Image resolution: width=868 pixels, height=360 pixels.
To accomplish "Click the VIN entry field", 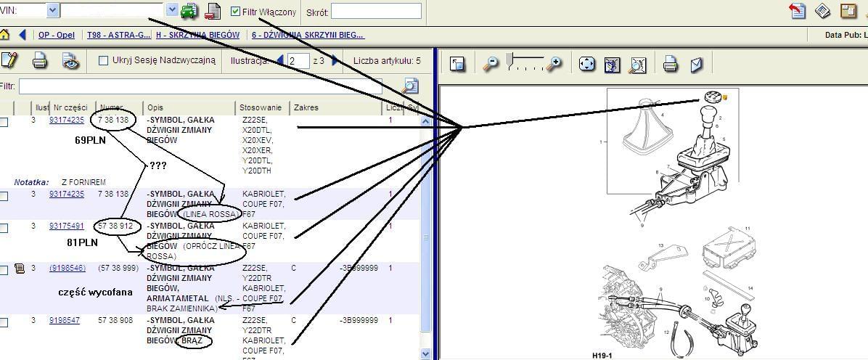I will point(112,10).
